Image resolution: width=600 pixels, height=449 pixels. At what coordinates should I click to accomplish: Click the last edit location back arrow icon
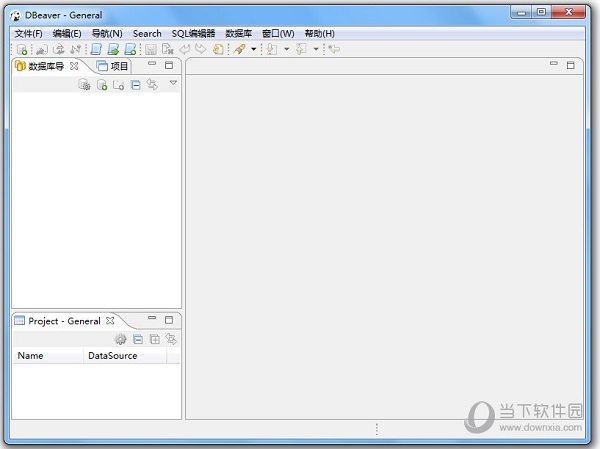pyautogui.click(x=334, y=49)
